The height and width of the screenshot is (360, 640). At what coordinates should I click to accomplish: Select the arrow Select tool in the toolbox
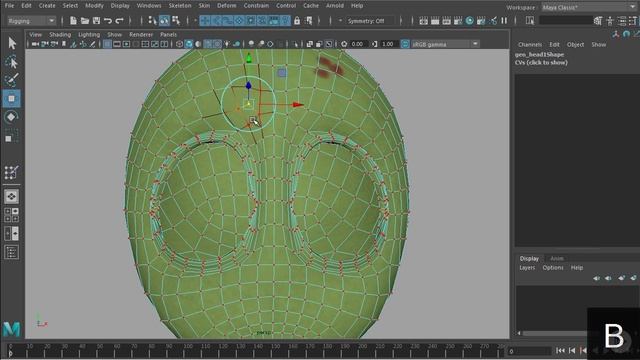click(12, 43)
